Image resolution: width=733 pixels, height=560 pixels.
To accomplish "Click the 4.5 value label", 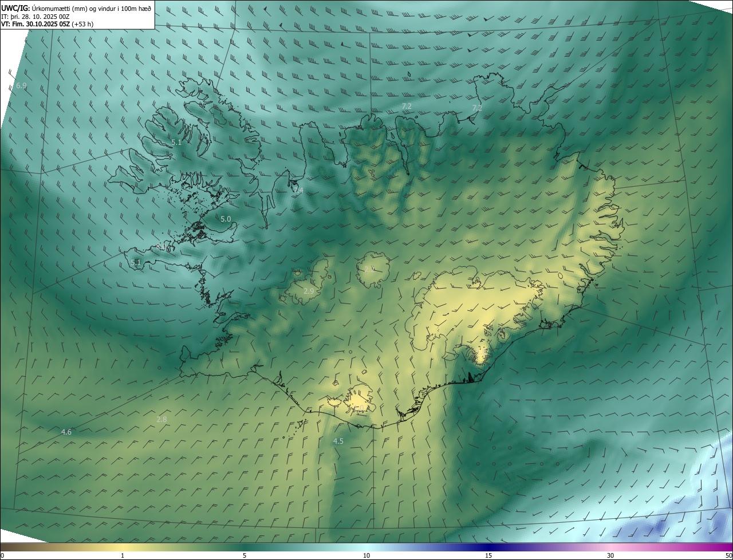I will click(338, 441).
